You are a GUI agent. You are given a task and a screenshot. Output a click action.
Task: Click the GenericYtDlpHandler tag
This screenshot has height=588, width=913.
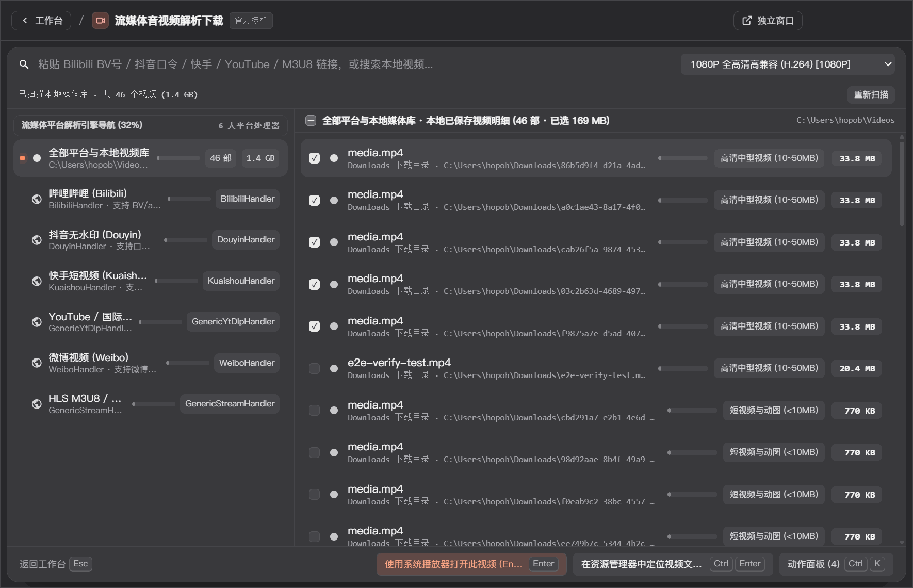(233, 322)
